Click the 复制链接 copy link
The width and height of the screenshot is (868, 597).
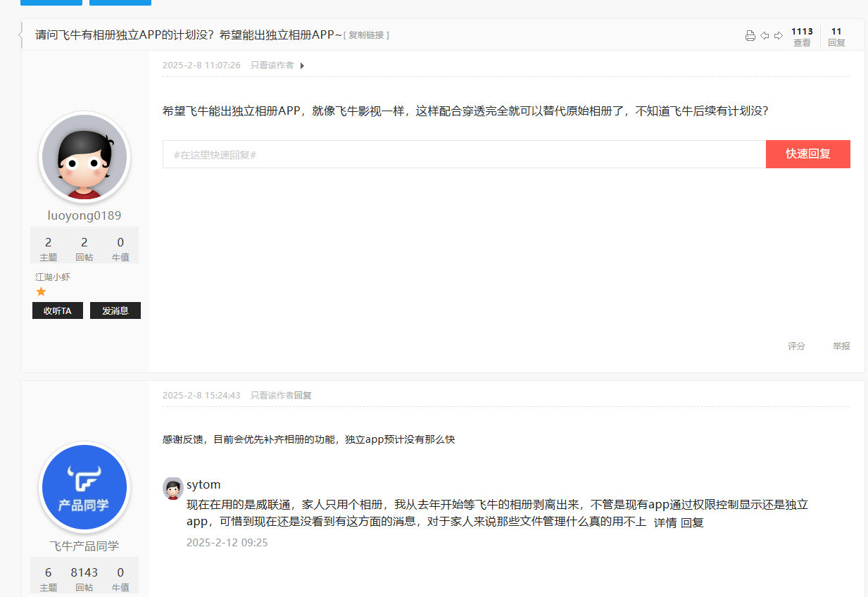[x=366, y=35]
